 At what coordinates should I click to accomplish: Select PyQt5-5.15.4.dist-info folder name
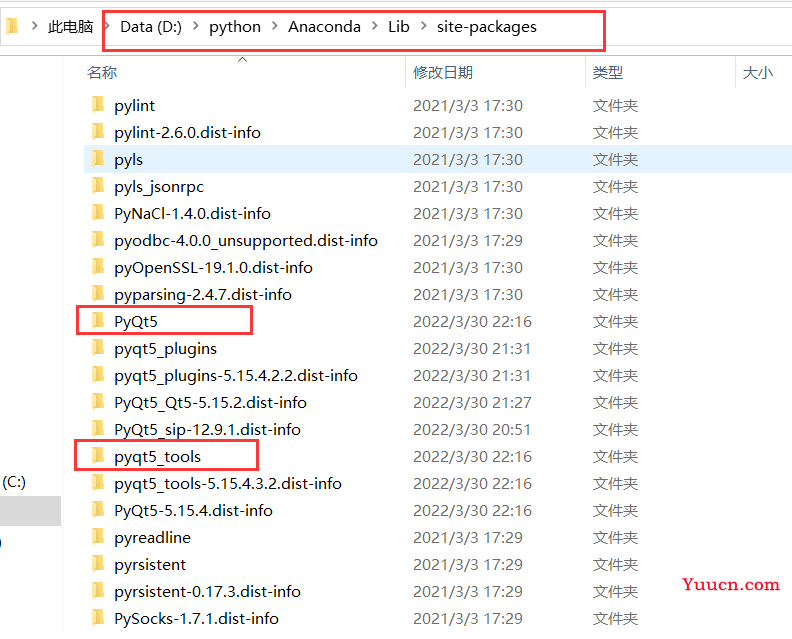pos(193,511)
